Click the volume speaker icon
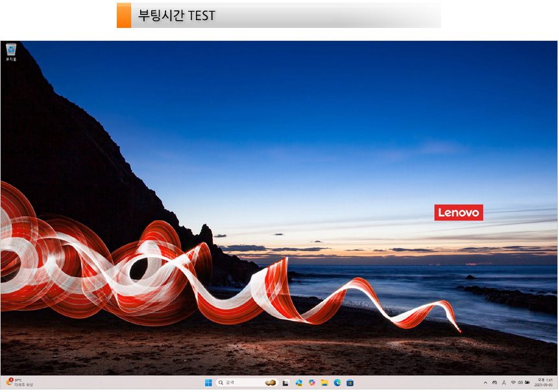The image size is (558, 392). 520,382
